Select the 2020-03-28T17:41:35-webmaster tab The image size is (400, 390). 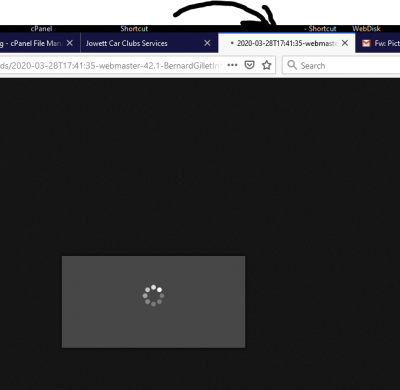tap(287, 43)
